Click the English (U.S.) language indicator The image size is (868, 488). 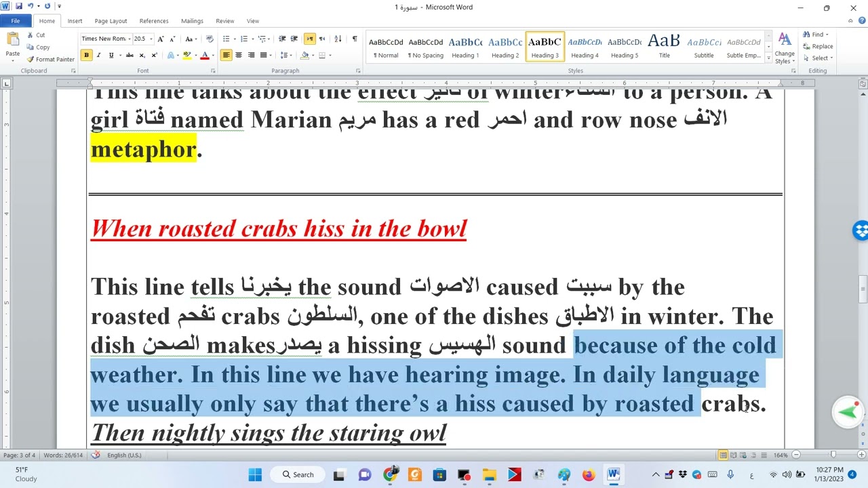point(124,455)
